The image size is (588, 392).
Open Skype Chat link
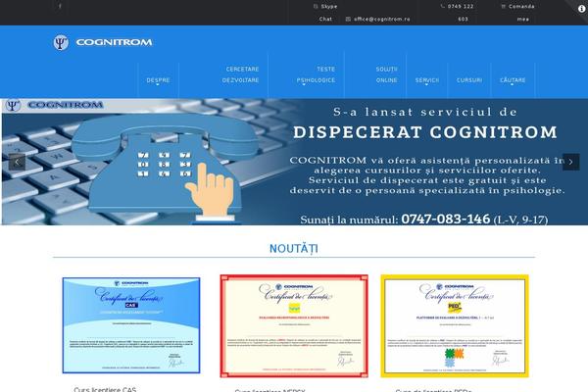pyautogui.click(x=325, y=13)
